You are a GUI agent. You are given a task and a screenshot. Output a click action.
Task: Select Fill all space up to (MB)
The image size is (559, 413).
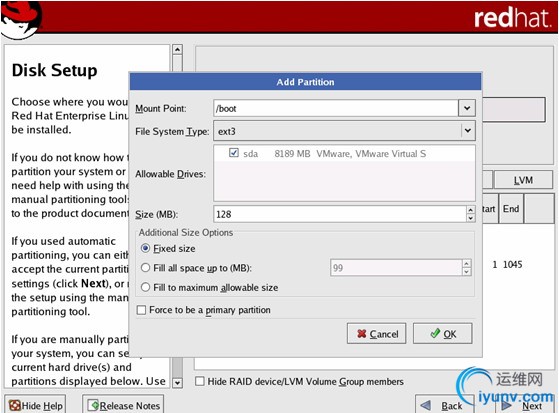[x=196, y=268]
